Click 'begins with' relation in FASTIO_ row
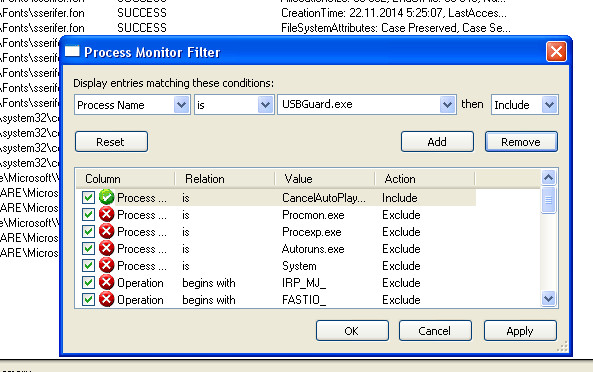This screenshot has width=593, height=372. [209, 300]
